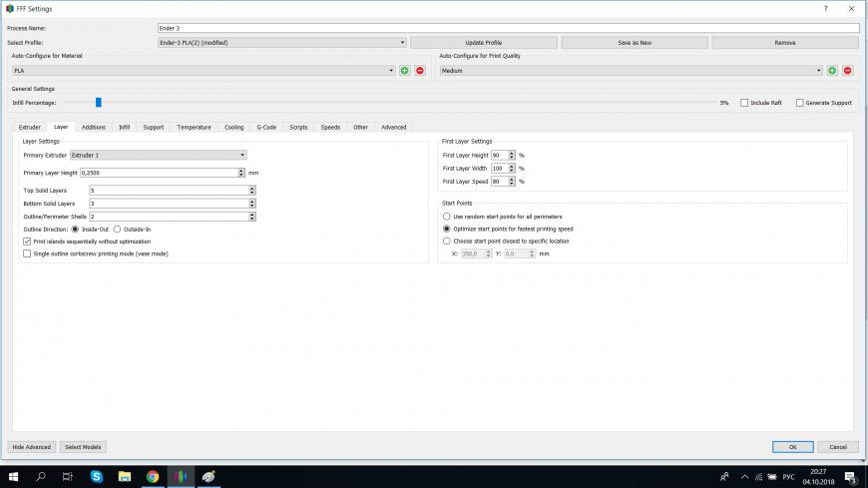Add a new material auto-configure entry
This screenshot has height=488, width=868.
click(405, 70)
